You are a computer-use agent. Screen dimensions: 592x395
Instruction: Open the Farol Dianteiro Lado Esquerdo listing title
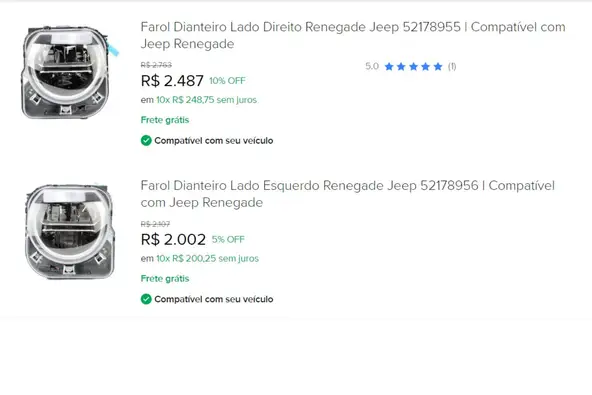[x=348, y=194]
